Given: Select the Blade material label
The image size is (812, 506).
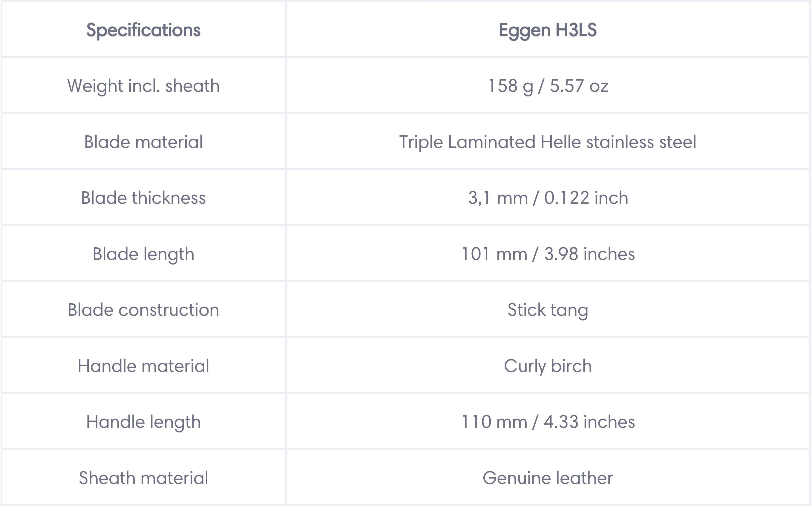Looking at the screenshot, I should pyautogui.click(x=143, y=142).
